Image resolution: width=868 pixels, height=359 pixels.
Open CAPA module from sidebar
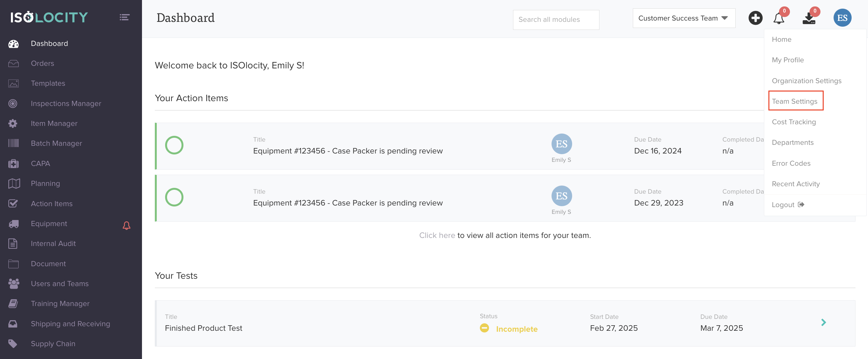[x=40, y=164]
